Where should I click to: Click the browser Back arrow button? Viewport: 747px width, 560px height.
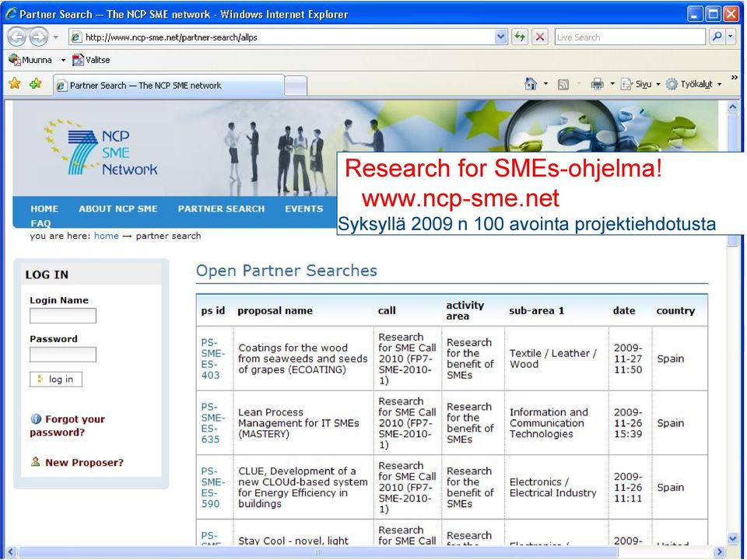coord(16,37)
